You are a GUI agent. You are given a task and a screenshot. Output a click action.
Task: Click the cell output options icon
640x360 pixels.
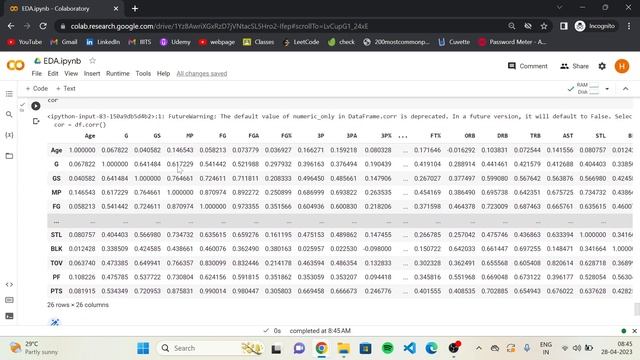pyautogui.click(x=36, y=121)
